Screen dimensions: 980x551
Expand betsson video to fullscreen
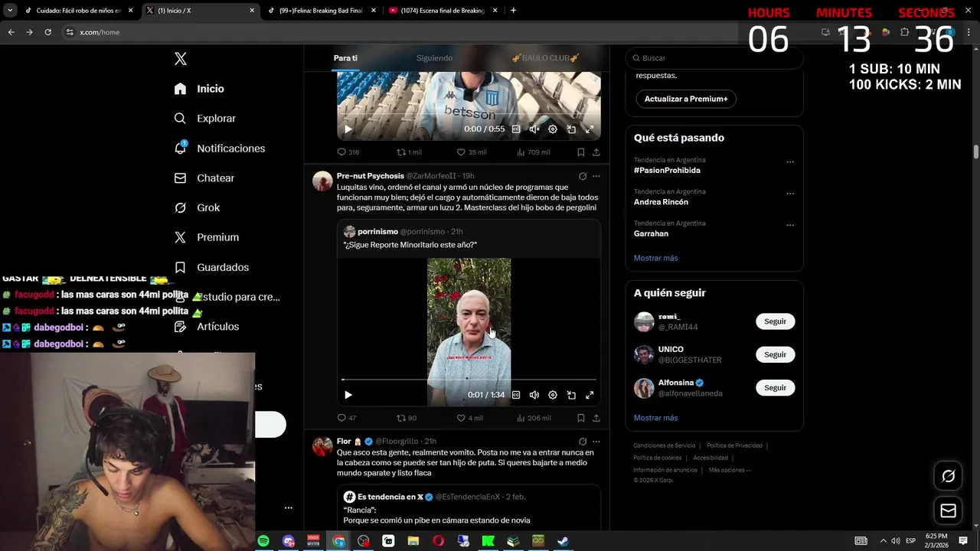(x=590, y=129)
